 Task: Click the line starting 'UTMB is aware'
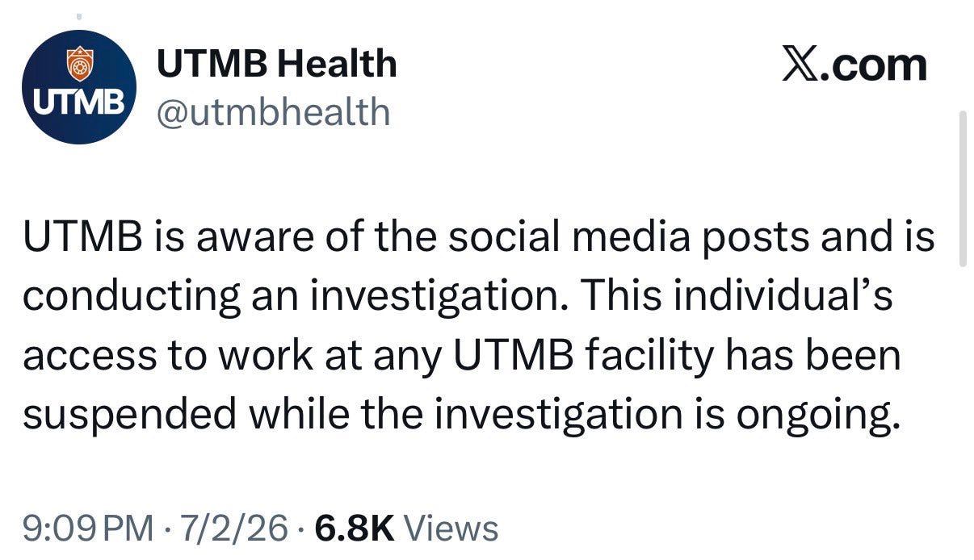[x=479, y=237]
